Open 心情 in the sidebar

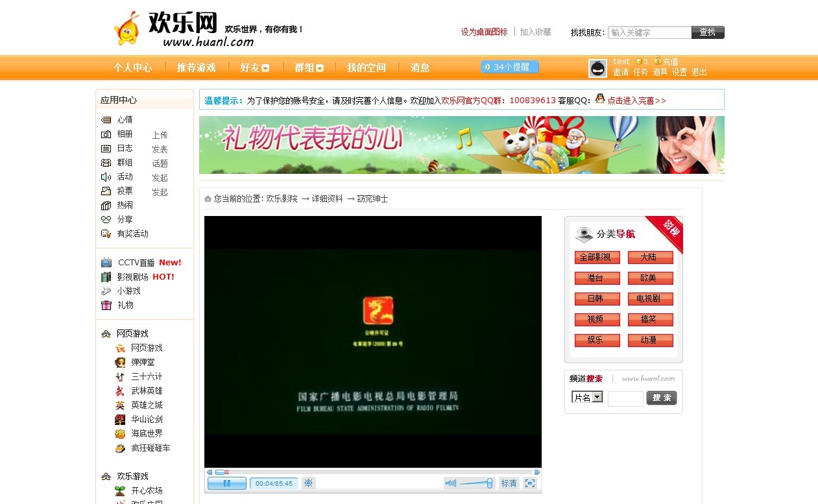coord(125,120)
